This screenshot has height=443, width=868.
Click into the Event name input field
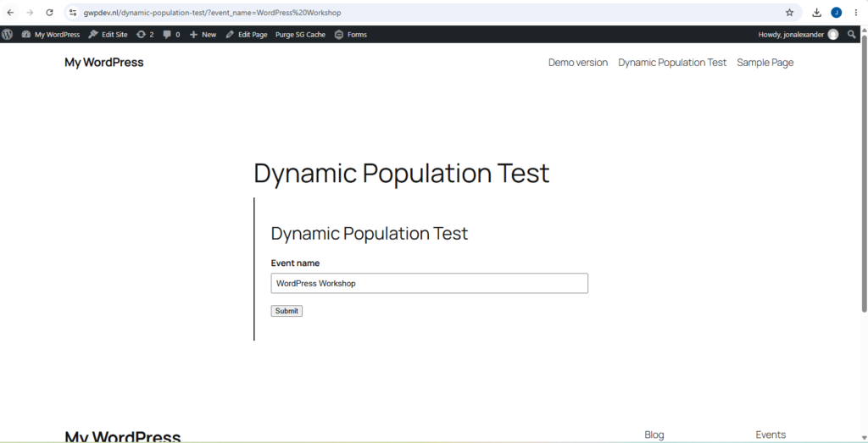pos(430,283)
